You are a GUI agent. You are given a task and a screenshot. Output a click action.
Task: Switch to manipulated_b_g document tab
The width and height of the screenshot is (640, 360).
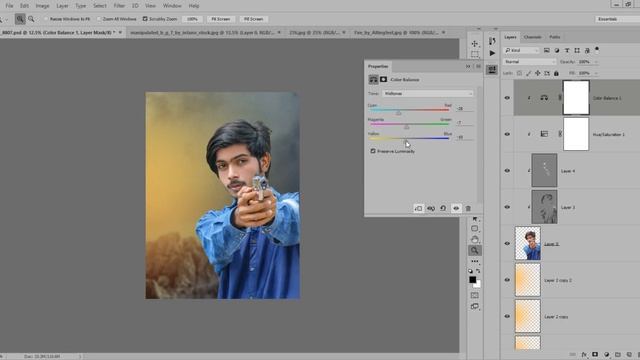[x=202, y=32]
